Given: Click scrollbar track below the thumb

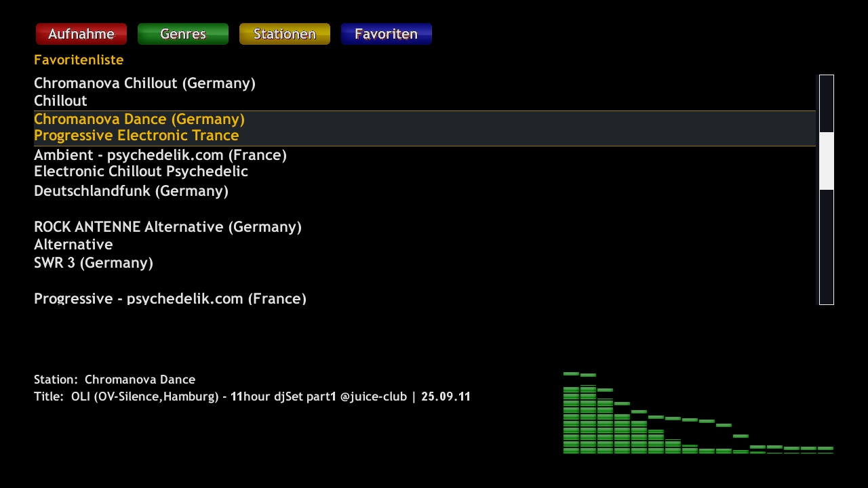Looking at the screenshot, I should pyautogui.click(x=827, y=247).
